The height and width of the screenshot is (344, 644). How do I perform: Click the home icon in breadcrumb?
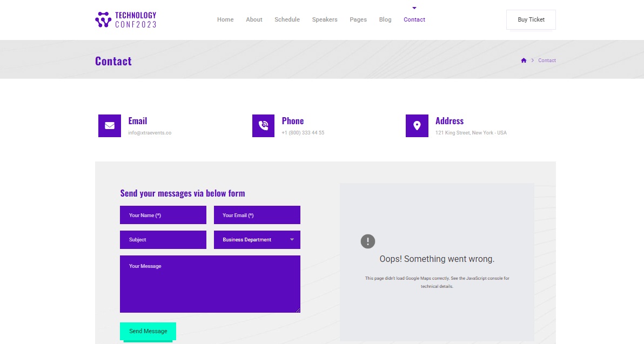(x=524, y=60)
